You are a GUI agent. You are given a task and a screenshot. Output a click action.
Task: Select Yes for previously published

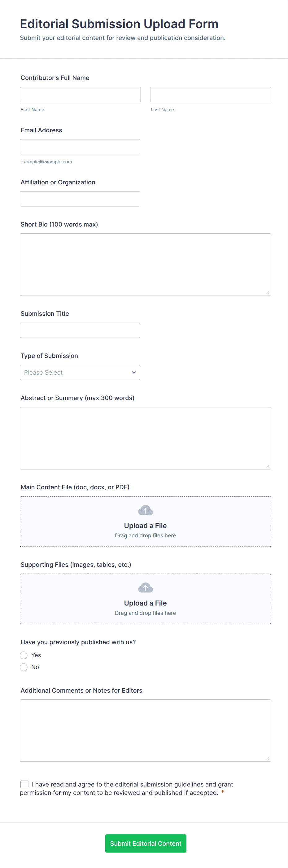(x=24, y=655)
